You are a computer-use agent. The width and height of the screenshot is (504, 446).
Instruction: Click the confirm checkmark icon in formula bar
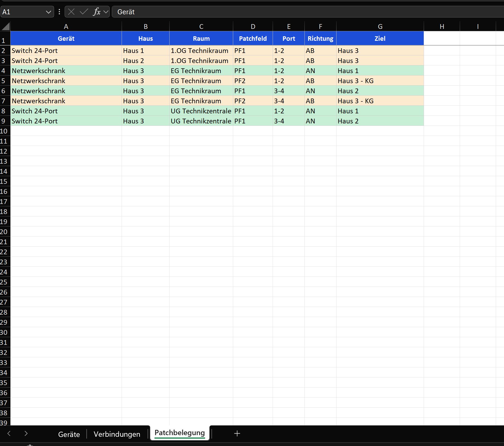(x=84, y=12)
